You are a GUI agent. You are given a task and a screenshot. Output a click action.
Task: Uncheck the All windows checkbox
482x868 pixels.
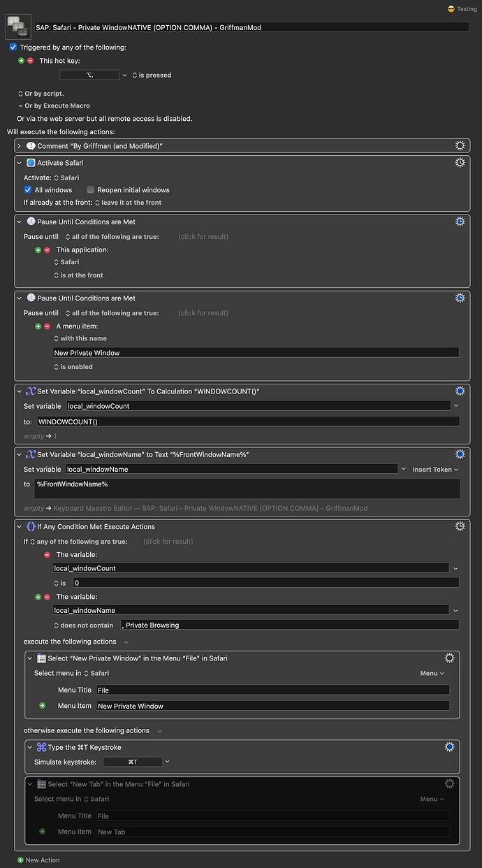click(28, 190)
